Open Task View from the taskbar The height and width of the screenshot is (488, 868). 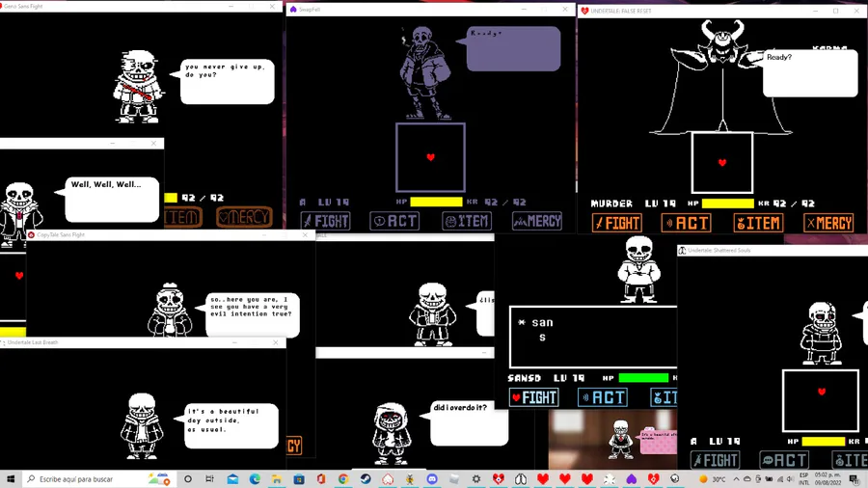coord(209,479)
